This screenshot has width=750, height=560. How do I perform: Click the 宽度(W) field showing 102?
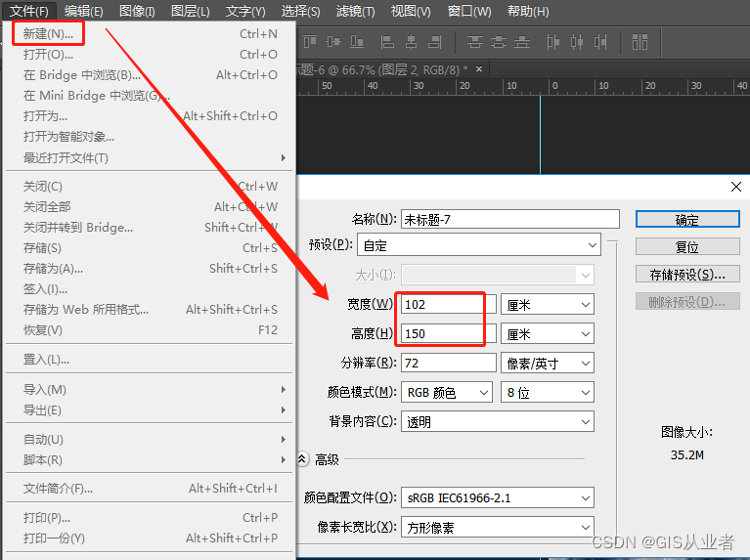[448, 305]
